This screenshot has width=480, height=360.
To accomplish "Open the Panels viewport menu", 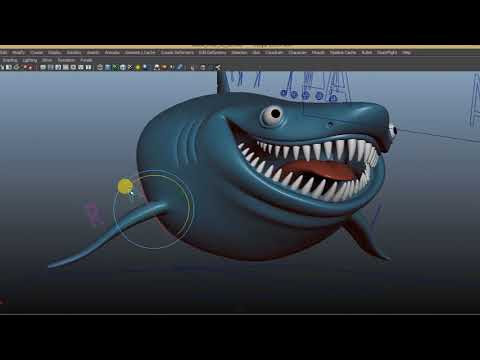I will [86, 60].
